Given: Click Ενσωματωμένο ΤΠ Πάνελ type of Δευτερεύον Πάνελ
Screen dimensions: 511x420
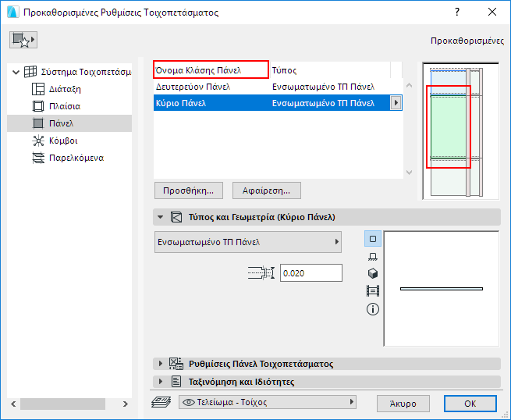Looking at the screenshot, I should point(323,87).
